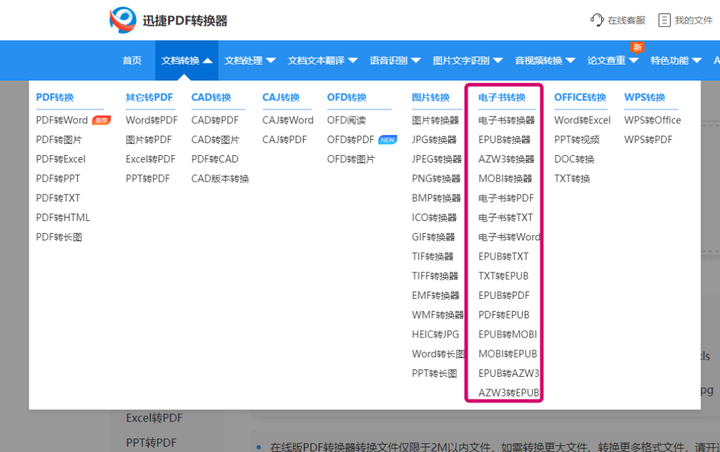Open PPT转PDF in dropdown panel
This screenshot has width=720, height=452.
tap(147, 179)
